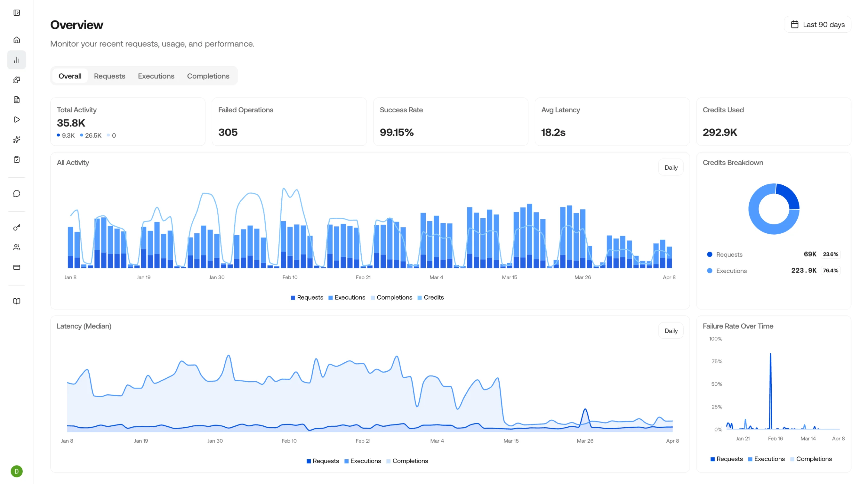Toggle Executions series in Latency legend

[x=362, y=461]
